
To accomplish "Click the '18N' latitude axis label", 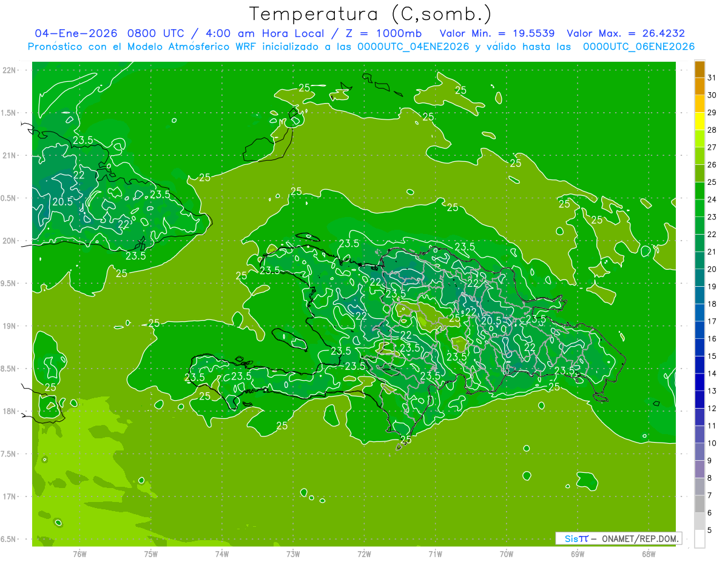I will point(10,411).
